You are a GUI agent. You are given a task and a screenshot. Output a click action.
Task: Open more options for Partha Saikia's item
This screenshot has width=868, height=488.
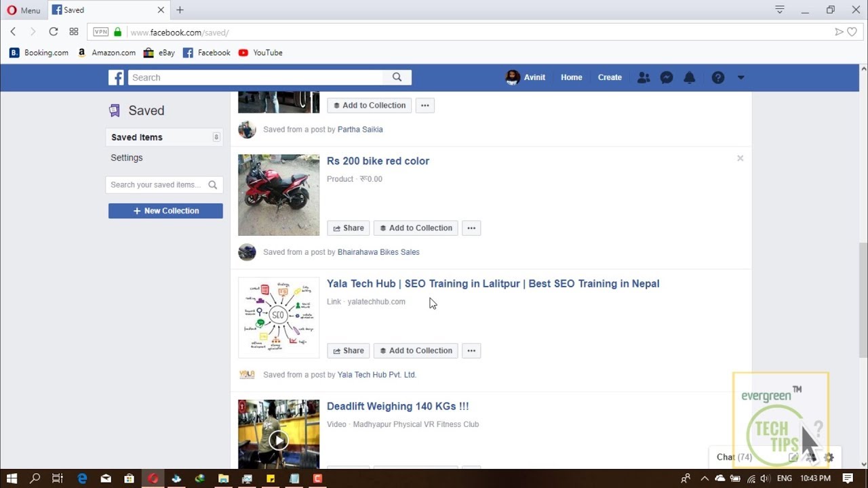point(425,105)
